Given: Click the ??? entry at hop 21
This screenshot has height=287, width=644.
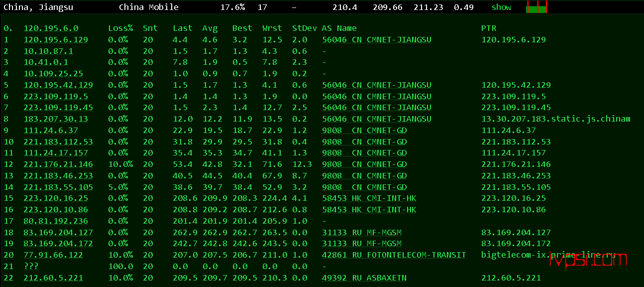Looking at the screenshot, I should click(31, 267).
